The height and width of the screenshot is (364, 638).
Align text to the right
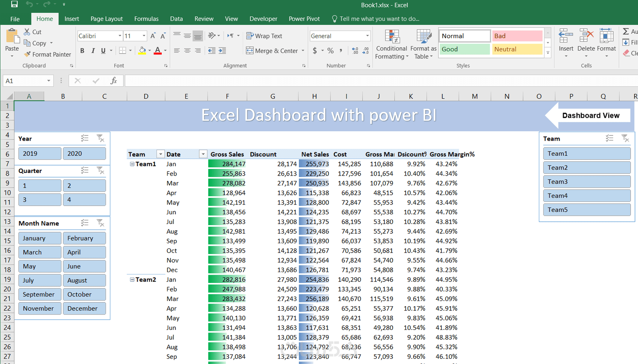(x=198, y=51)
